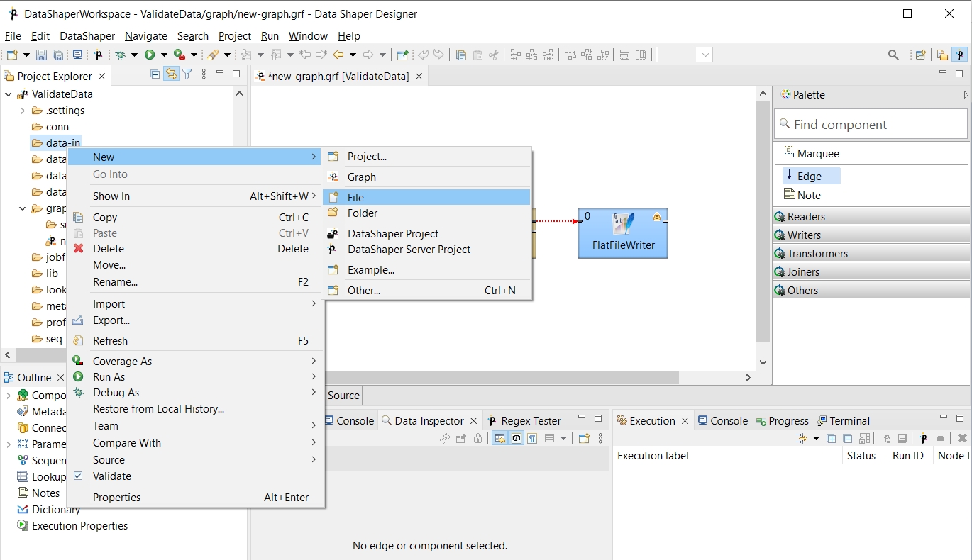Click the canvas horizontal scrollbar
972x560 pixels.
502,377
